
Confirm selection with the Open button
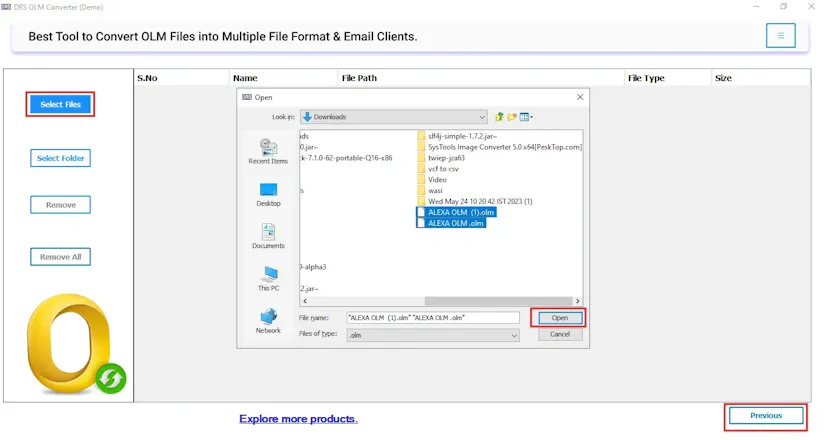pos(560,318)
